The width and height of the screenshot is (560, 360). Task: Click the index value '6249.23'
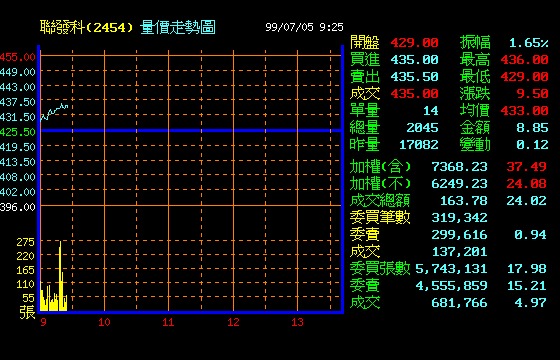(x=459, y=184)
